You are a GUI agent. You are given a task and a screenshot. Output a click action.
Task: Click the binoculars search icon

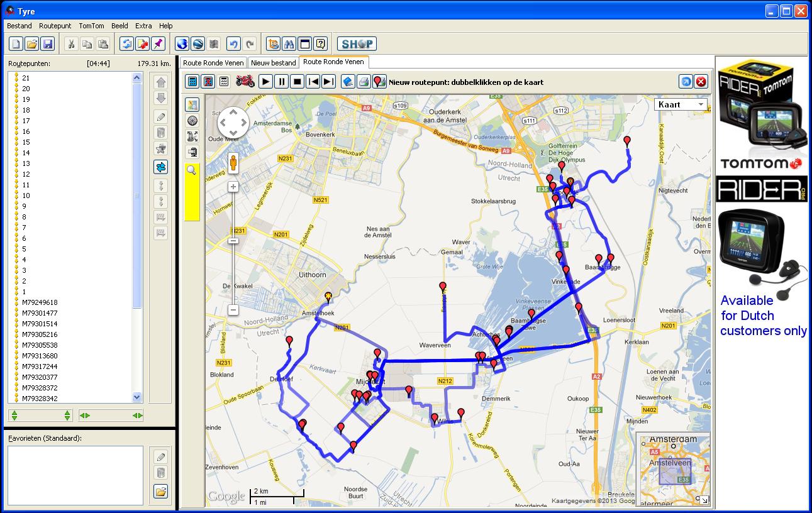[289, 44]
